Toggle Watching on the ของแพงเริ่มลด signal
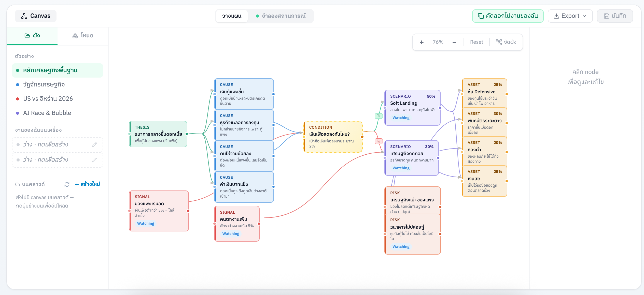Image resolution: width=644 pixels, height=295 pixels. click(145, 223)
